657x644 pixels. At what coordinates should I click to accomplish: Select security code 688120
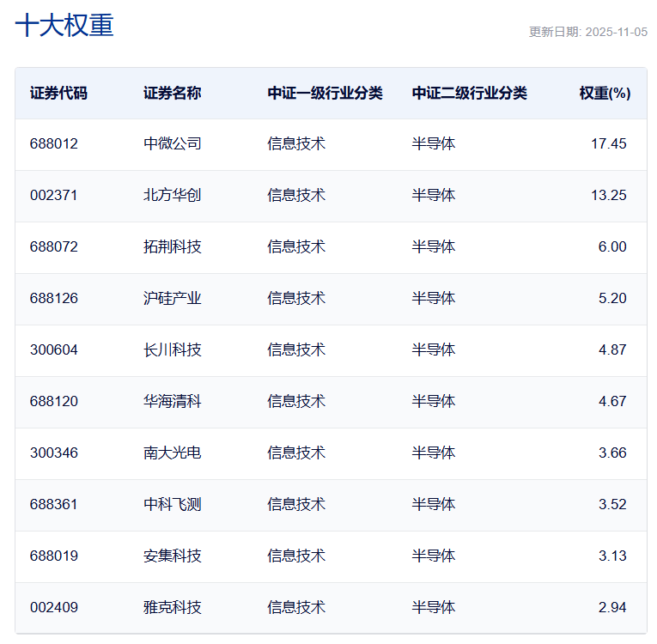coord(53,401)
